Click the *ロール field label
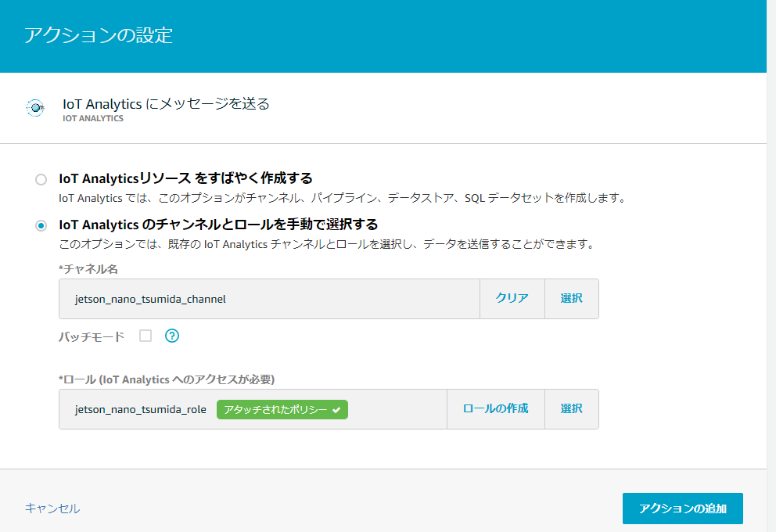This screenshot has height=532, width=776. point(167,379)
